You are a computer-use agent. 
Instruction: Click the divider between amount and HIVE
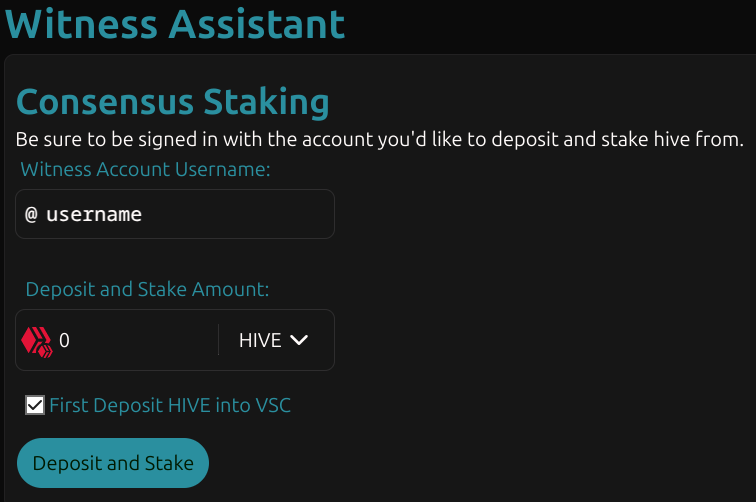point(218,340)
